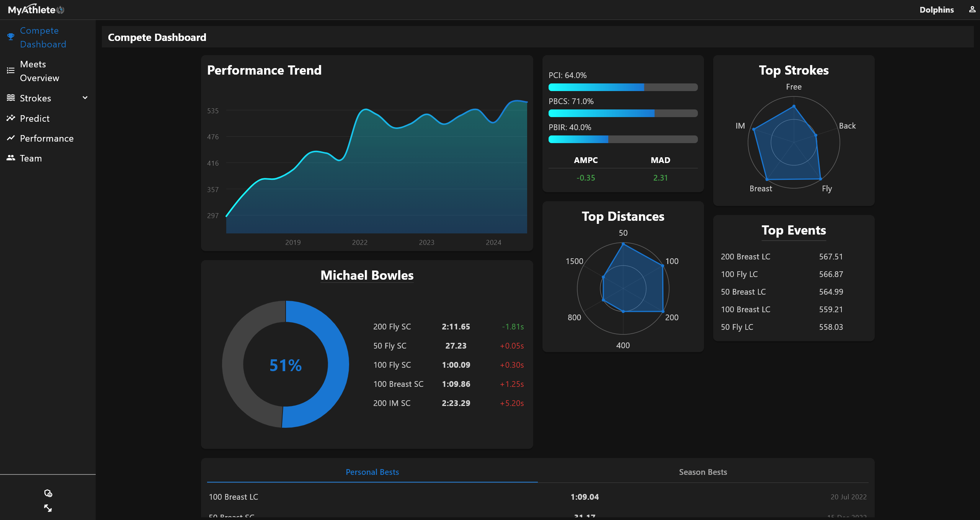Open the Dolphins team selector

pos(937,10)
